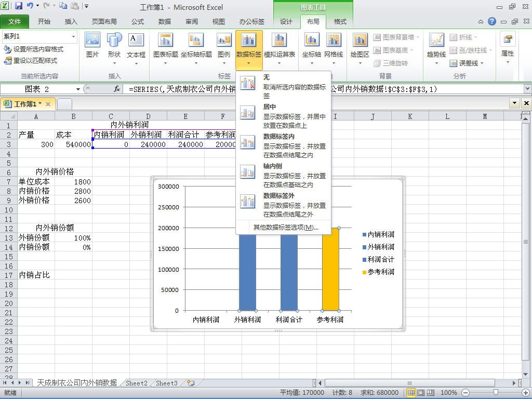Image resolution: width=532 pixels, height=399 pixels.
Task: Open Data Table (模拟运算表) options
Action: (x=279, y=47)
